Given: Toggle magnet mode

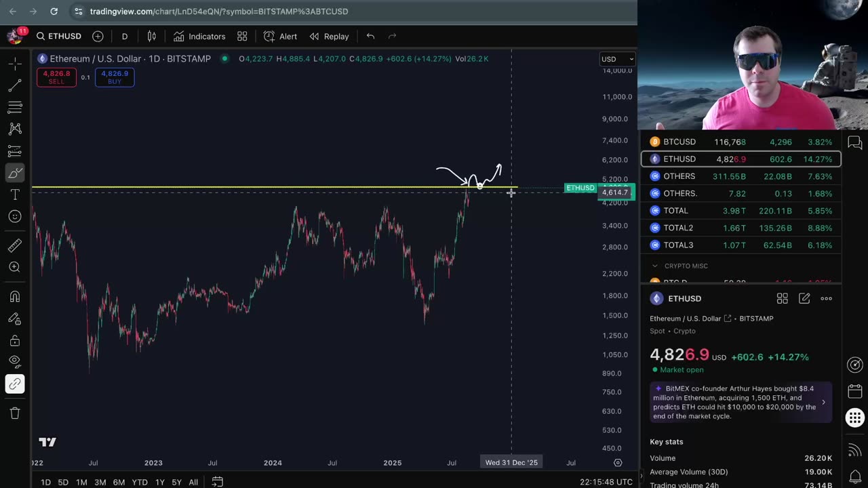Looking at the screenshot, I should [x=15, y=297].
